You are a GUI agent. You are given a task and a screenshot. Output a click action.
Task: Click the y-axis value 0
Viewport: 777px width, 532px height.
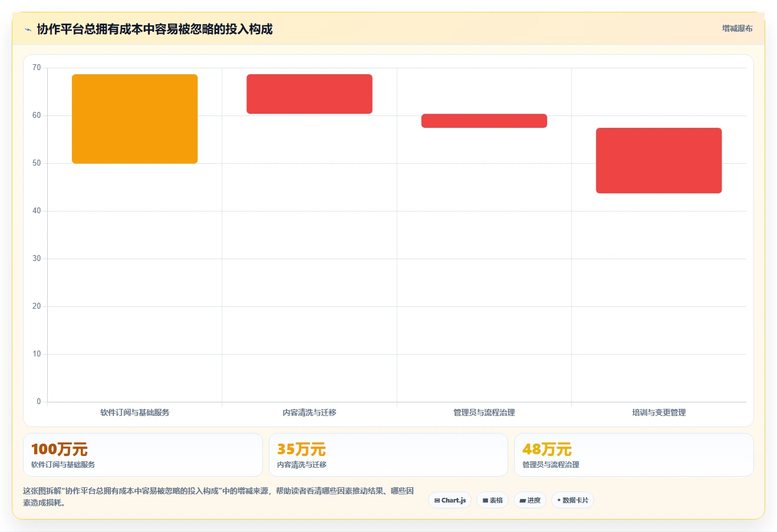pyautogui.click(x=39, y=402)
